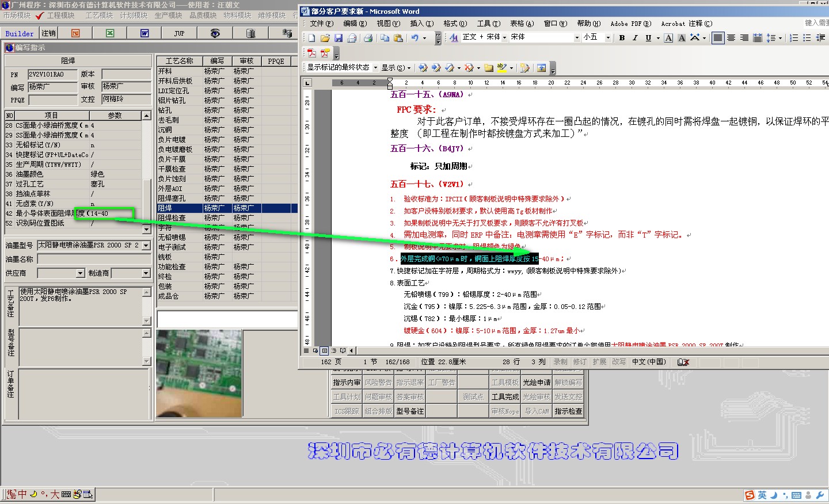Click the 指示内审 button
This screenshot has height=504, width=829.
click(x=347, y=382)
